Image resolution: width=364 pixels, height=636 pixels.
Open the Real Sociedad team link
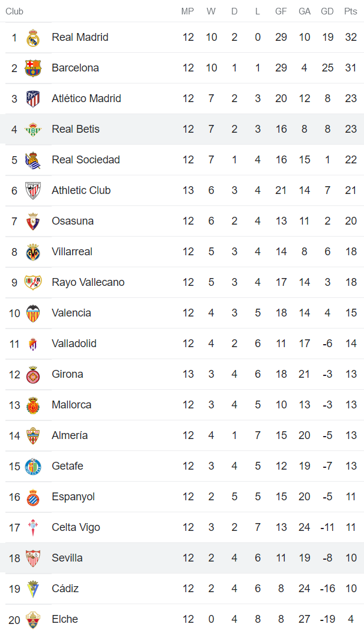[86, 160]
